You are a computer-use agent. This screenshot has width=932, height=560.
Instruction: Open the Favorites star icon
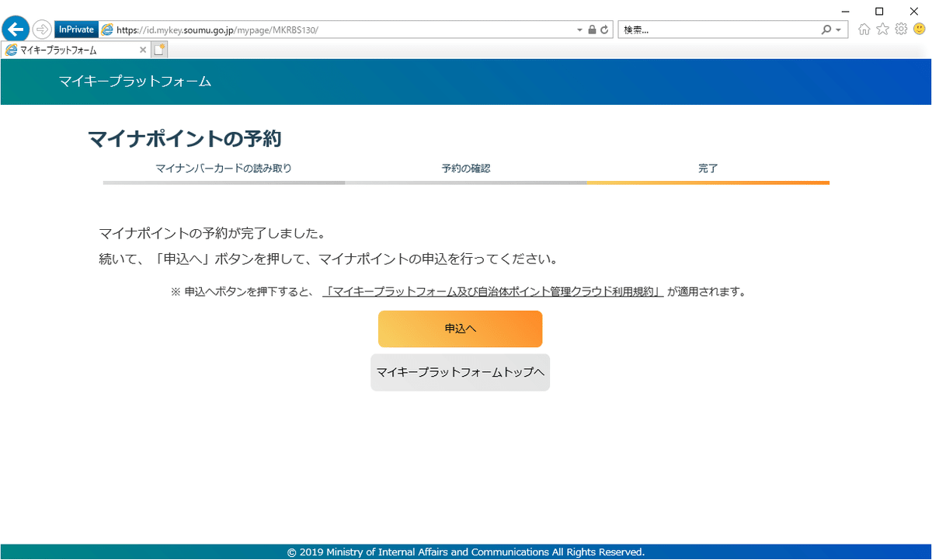pos(882,29)
